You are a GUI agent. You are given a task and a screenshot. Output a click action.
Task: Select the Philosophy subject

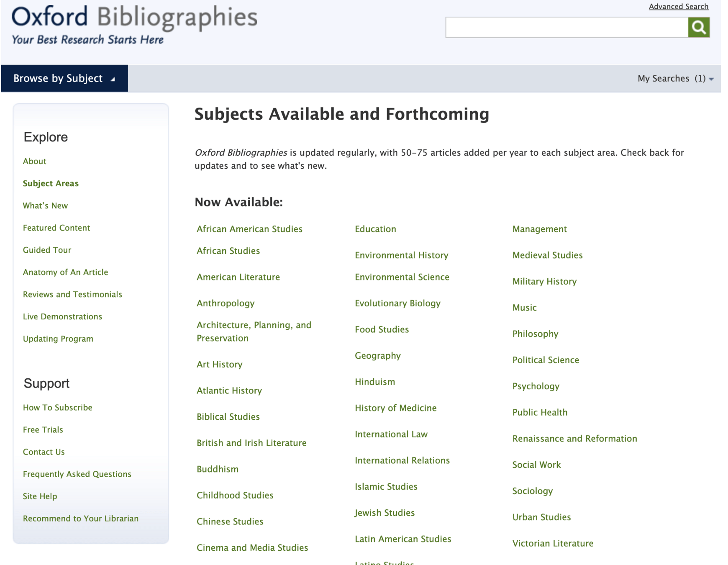point(535,334)
